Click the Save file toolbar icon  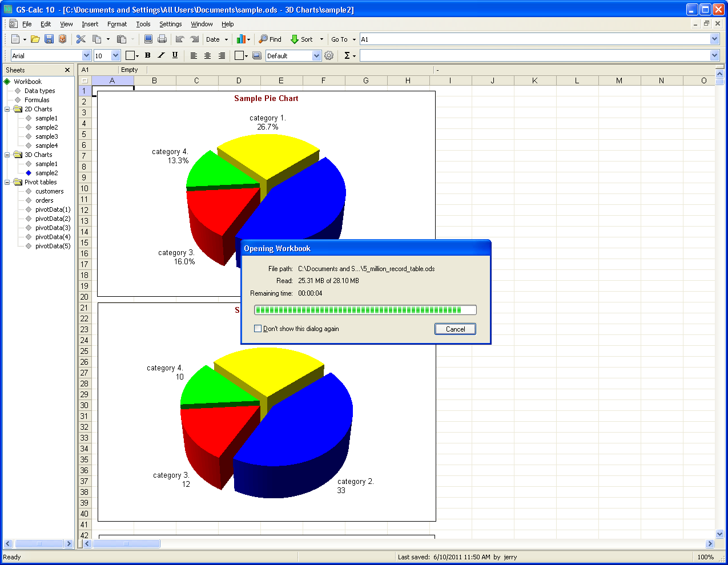click(49, 39)
